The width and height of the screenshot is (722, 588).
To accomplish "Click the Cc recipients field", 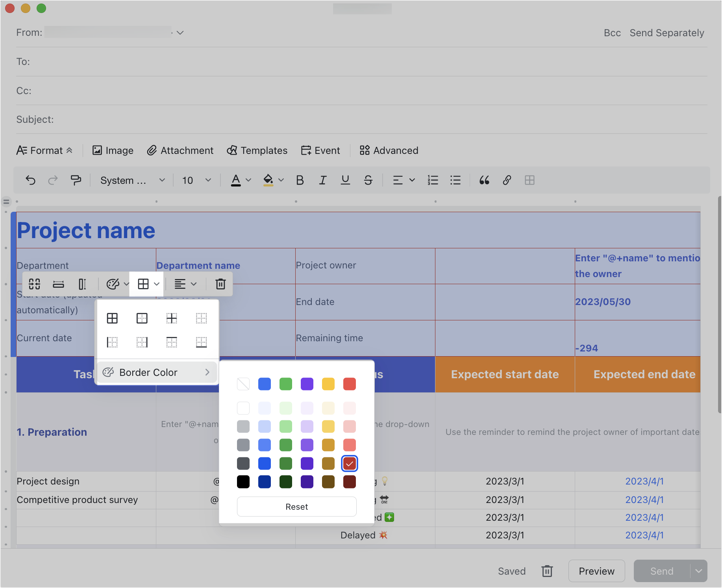I will pos(361,91).
